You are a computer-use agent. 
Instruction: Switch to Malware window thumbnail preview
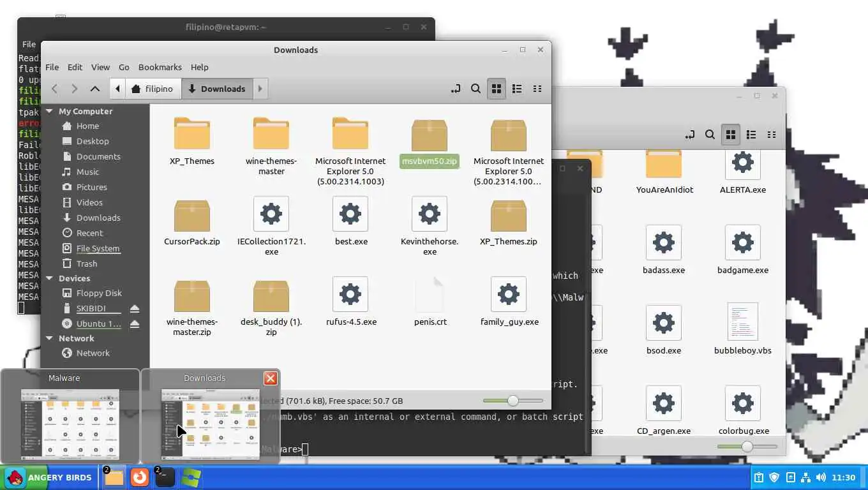coord(70,416)
